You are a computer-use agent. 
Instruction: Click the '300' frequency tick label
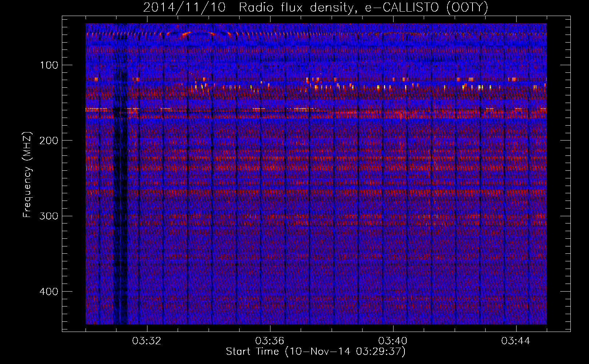pos(49,216)
